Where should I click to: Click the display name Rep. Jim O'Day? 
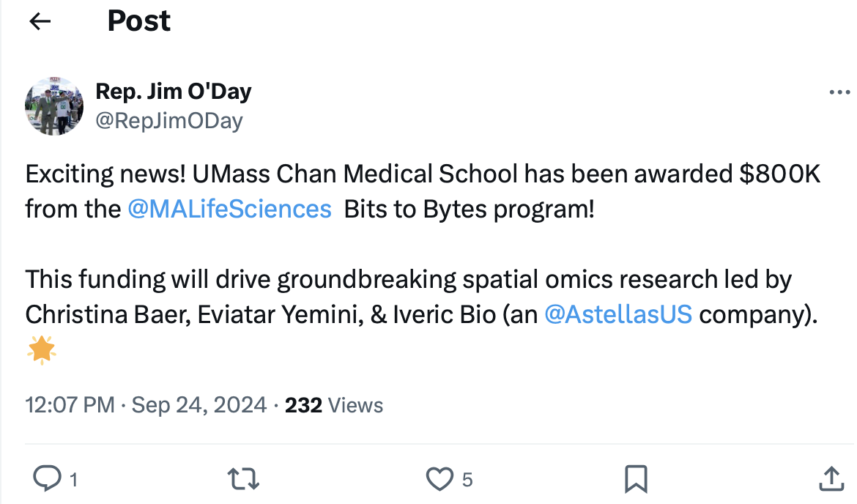click(174, 92)
